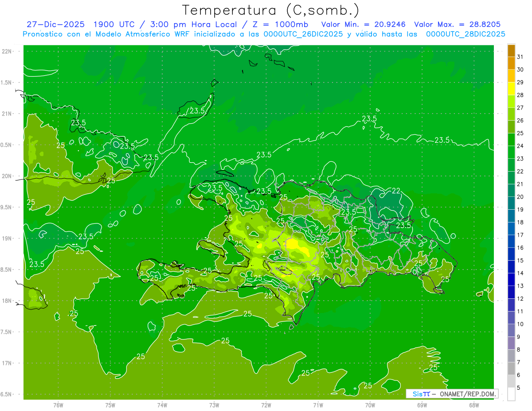
Task: Click the "70W" longitude axis label
Action: click(370, 405)
